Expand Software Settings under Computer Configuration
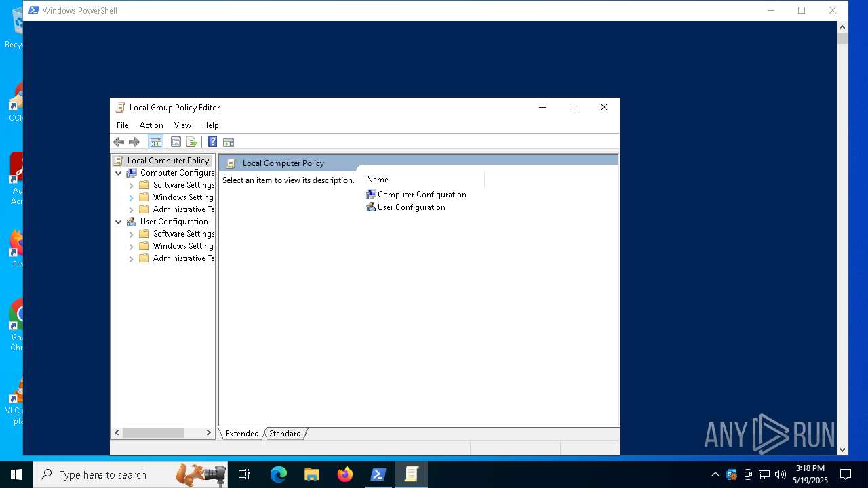 (132, 185)
